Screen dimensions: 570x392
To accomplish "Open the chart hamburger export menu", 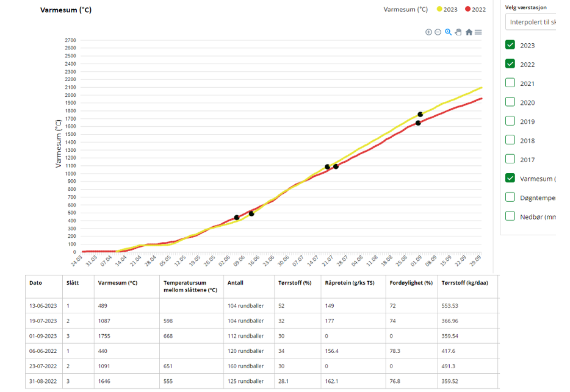I will [x=478, y=32].
